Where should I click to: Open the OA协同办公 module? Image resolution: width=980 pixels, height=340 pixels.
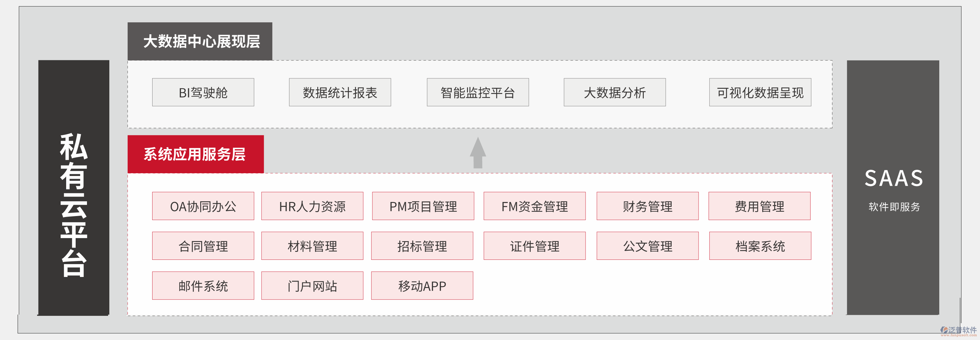click(x=203, y=206)
